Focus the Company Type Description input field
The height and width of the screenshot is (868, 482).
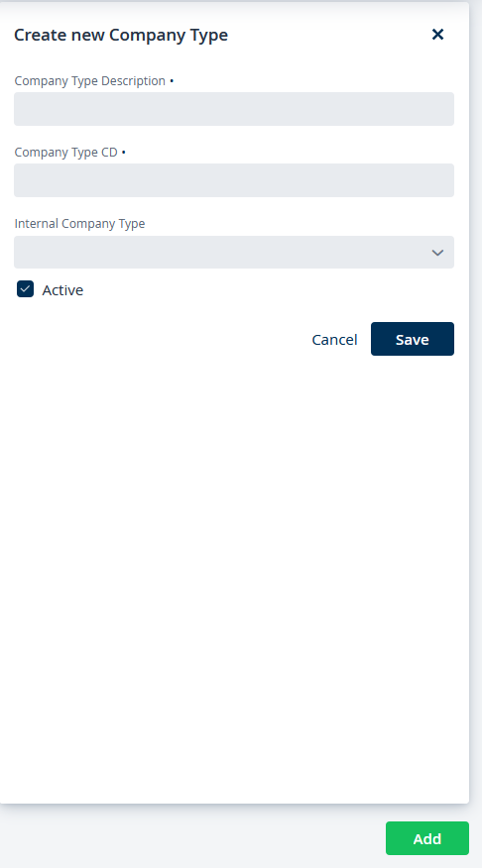coord(234,109)
